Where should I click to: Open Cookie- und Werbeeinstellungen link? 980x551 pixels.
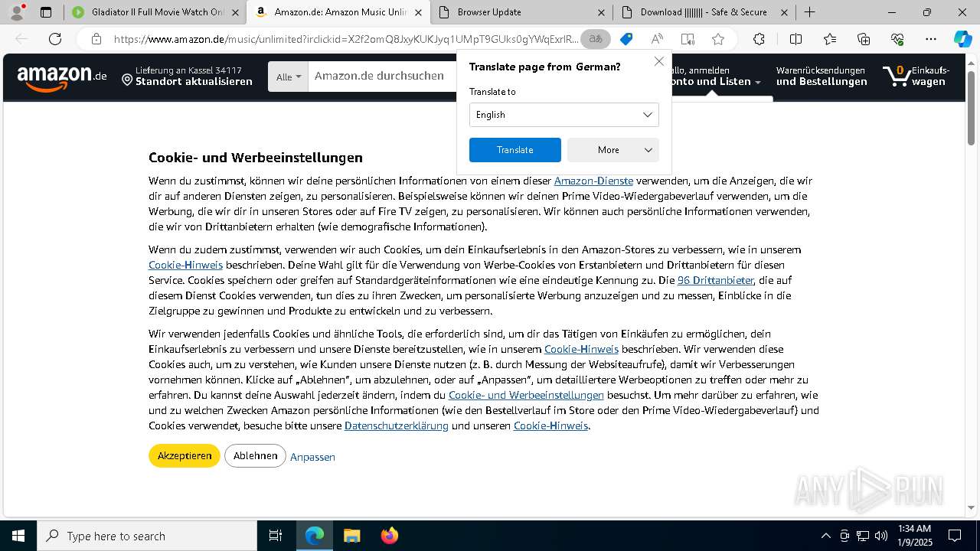pyautogui.click(x=526, y=395)
